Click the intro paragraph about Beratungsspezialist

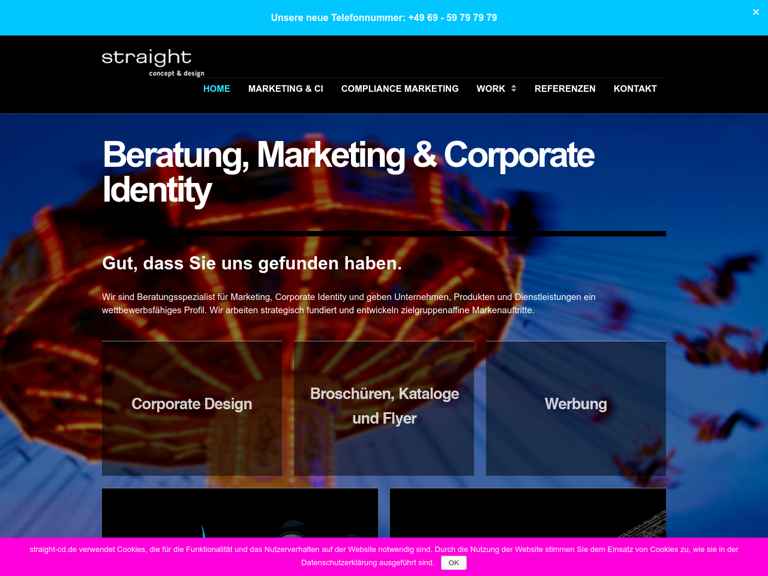click(x=349, y=303)
